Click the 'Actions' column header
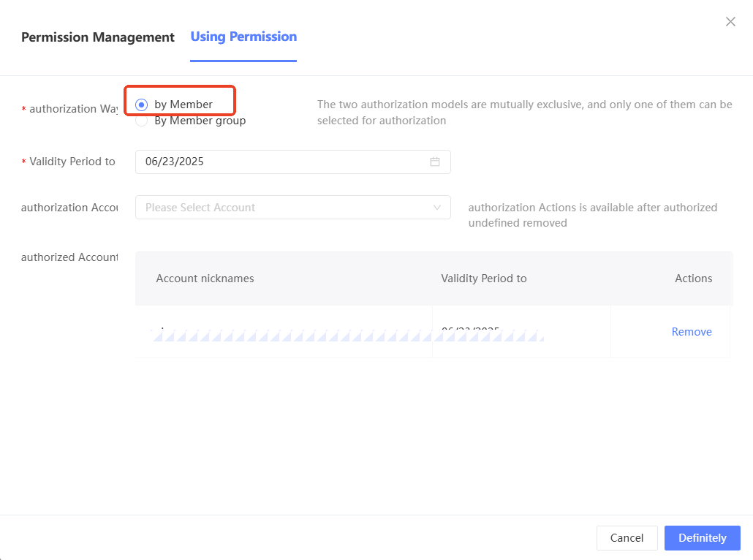 coord(693,279)
